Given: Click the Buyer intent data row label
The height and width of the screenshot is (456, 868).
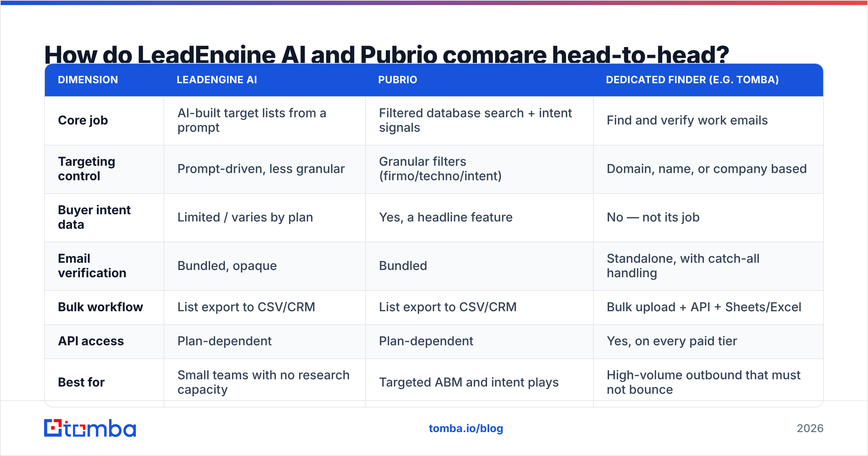Looking at the screenshot, I should click(94, 217).
